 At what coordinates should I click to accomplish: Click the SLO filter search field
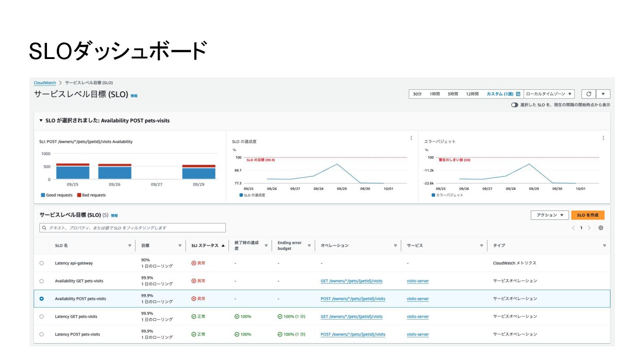tap(132, 228)
